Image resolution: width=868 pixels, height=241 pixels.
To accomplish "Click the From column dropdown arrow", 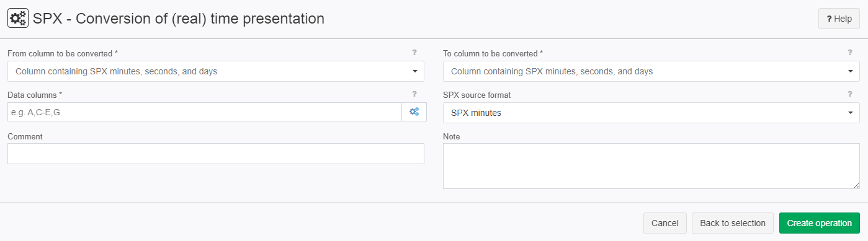I will point(414,71).
